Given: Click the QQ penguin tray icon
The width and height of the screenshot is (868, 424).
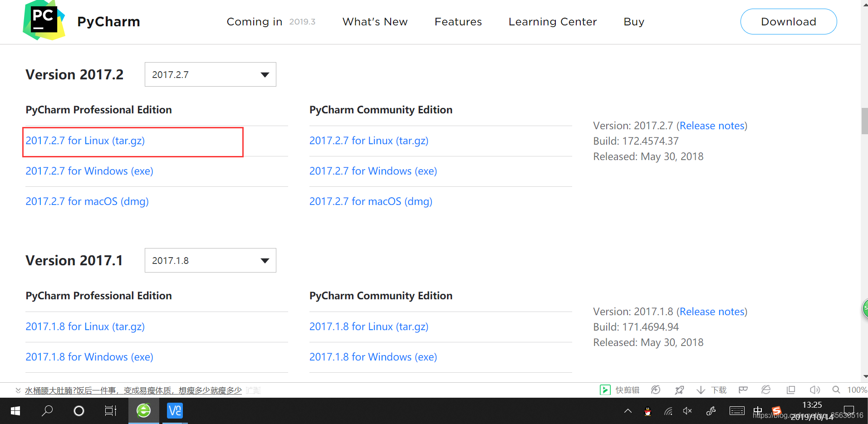Looking at the screenshot, I should [648, 411].
